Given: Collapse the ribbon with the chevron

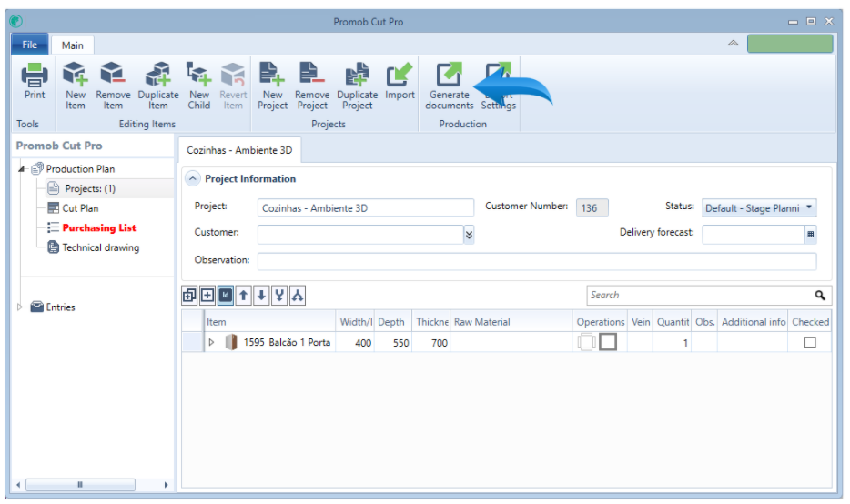Looking at the screenshot, I should (733, 44).
